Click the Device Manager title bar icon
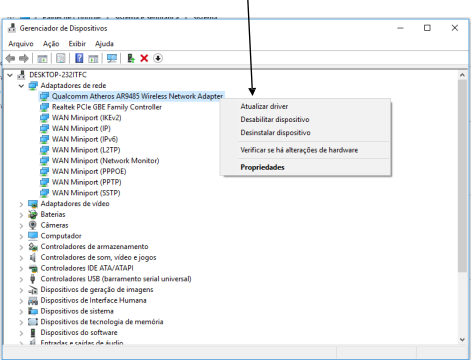Screen dimensions: 471x361 pos(12,28)
